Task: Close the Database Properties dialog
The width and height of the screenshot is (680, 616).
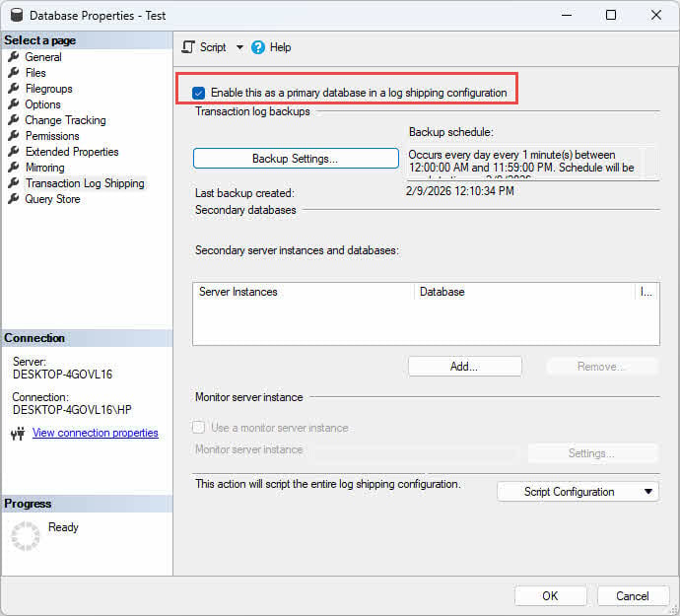Action: pos(656,15)
